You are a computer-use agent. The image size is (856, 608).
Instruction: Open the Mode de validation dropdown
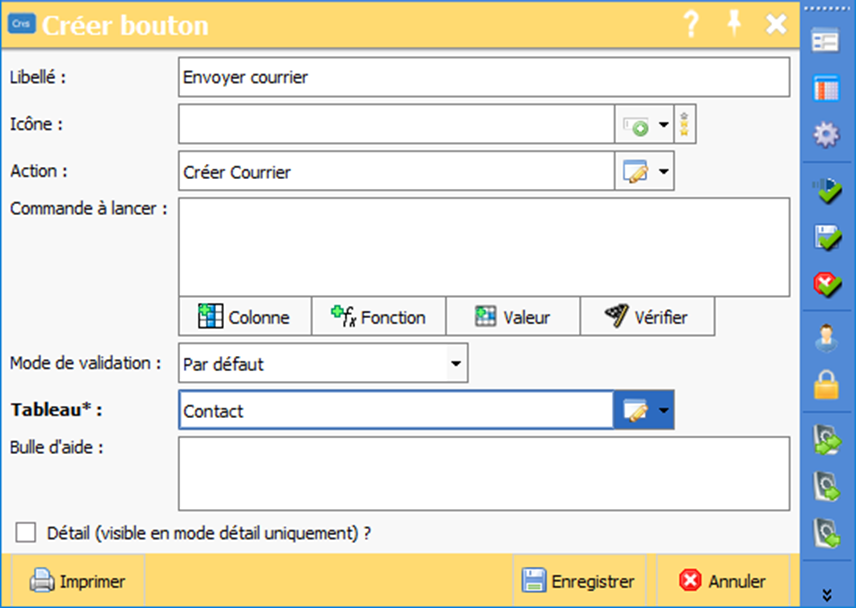456,364
